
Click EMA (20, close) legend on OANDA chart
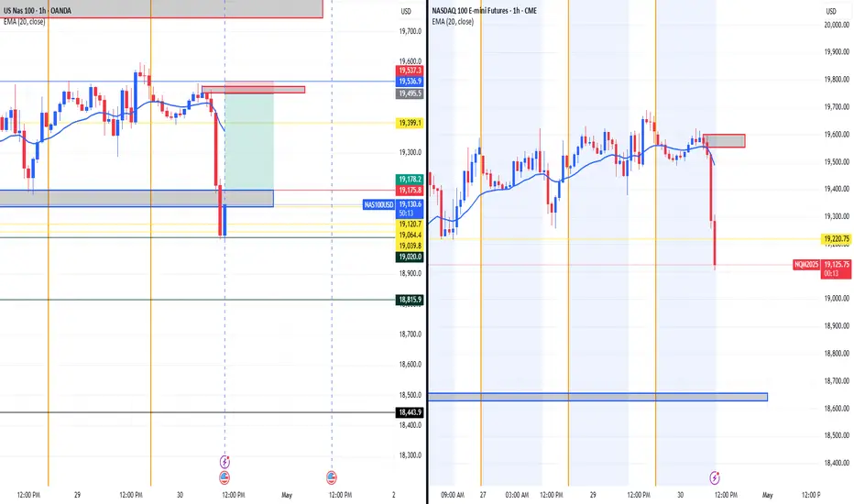(25, 22)
